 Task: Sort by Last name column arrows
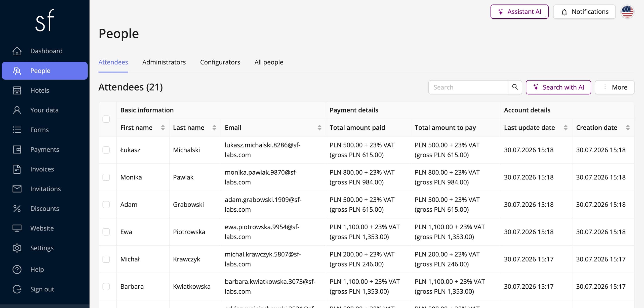pos(214,128)
